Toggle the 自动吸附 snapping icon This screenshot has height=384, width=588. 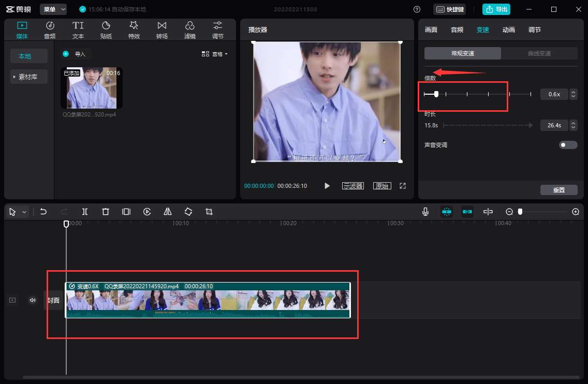pyautogui.click(x=447, y=212)
